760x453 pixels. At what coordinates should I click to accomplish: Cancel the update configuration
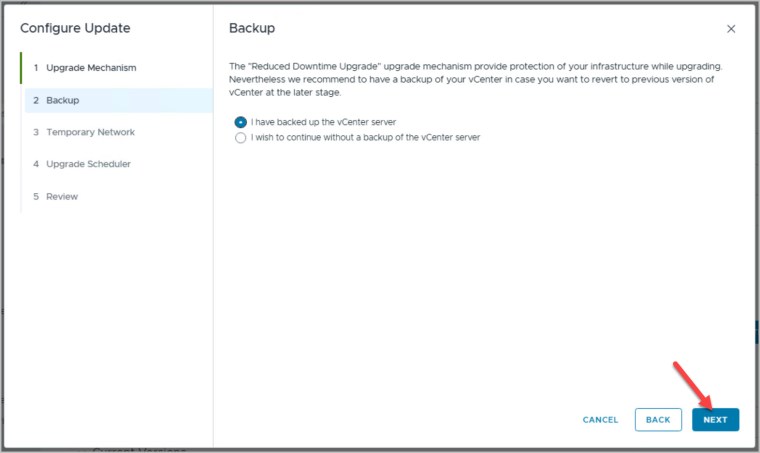coord(600,420)
